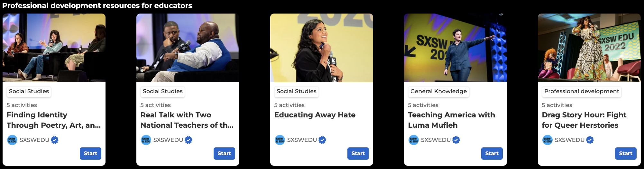
Task: Click SXSWEDU avatar on Real Talk card
Action: [x=146, y=140]
